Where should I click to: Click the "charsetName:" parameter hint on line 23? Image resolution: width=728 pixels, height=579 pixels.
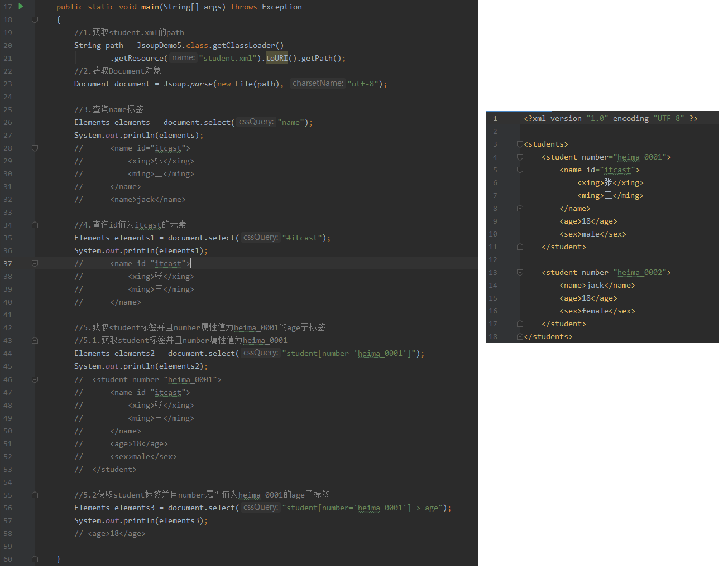click(318, 84)
